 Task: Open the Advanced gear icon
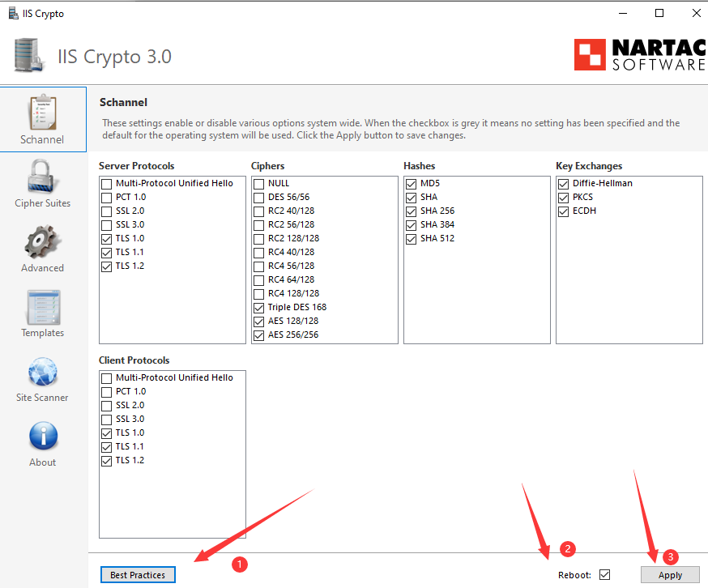43,241
